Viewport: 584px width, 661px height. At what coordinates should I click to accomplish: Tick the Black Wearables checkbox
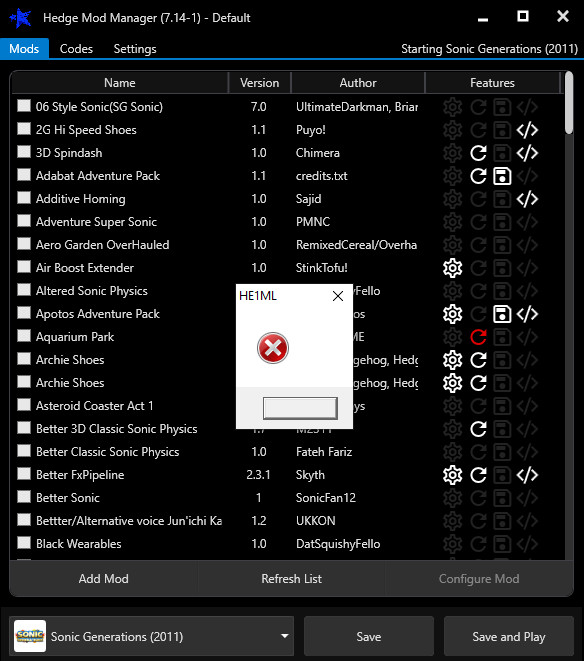click(24, 542)
